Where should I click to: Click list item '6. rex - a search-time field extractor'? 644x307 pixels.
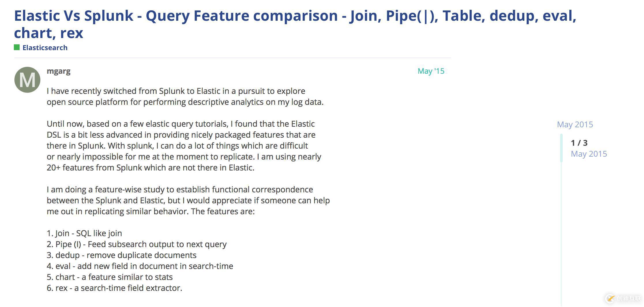click(114, 288)
